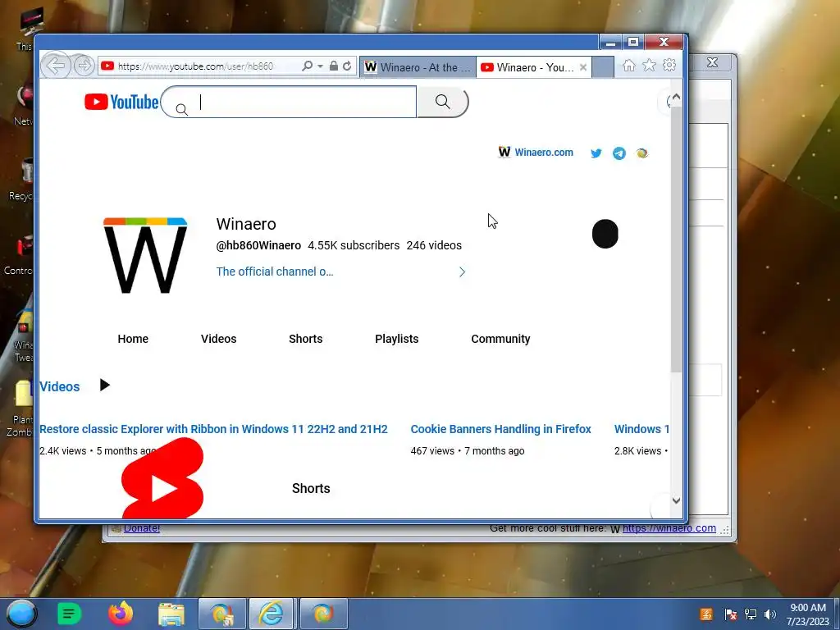840x630 pixels.
Task: Open the Telegram icon link
Action: (619, 153)
